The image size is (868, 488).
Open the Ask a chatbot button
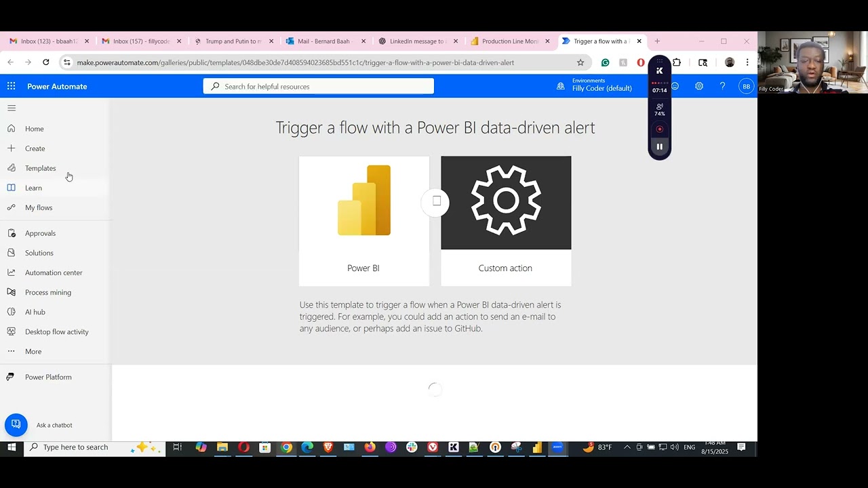(16, 425)
